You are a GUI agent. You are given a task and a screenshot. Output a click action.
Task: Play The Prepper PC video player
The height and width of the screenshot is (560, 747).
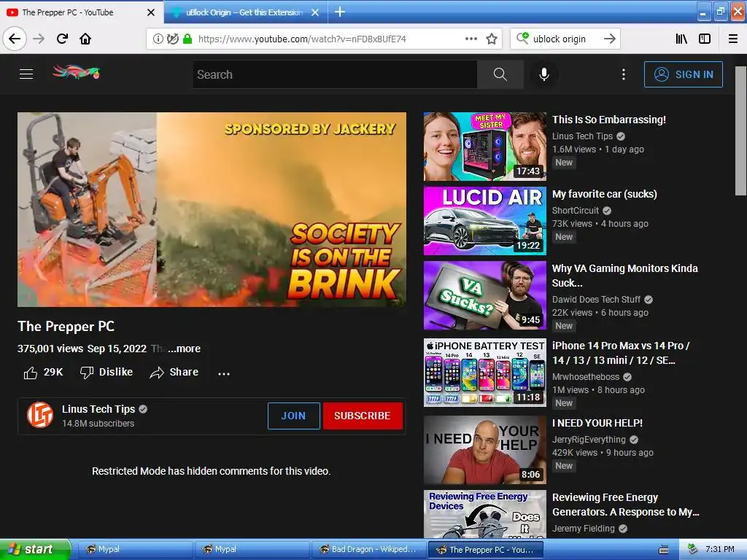pyautogui.click(x=212, y=209)
